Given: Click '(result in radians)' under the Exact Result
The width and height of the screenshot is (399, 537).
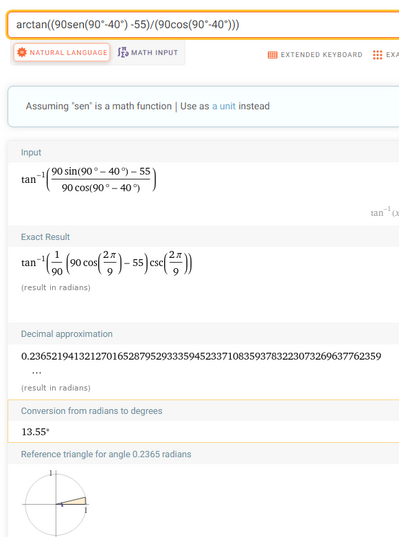Looking at the screenshot, I should point(56,287).
